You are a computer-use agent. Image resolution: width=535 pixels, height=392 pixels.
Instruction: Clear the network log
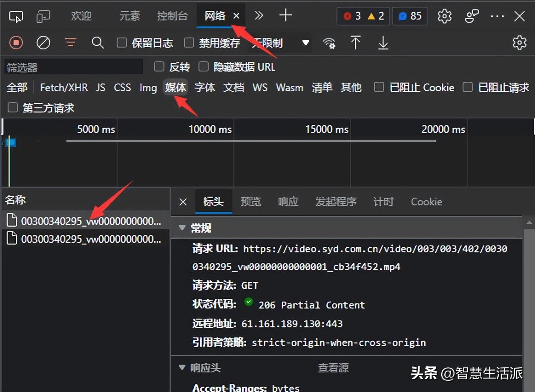point(43,43)
